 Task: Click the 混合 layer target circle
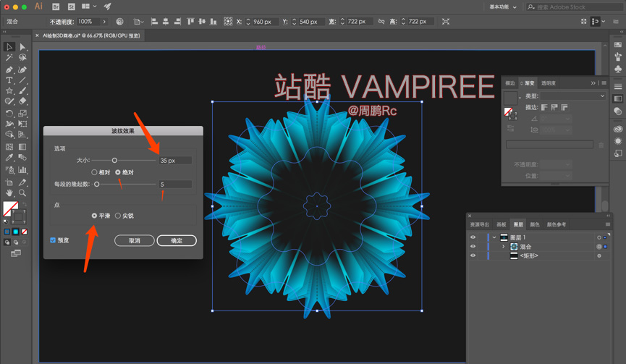tap(598, 247)
